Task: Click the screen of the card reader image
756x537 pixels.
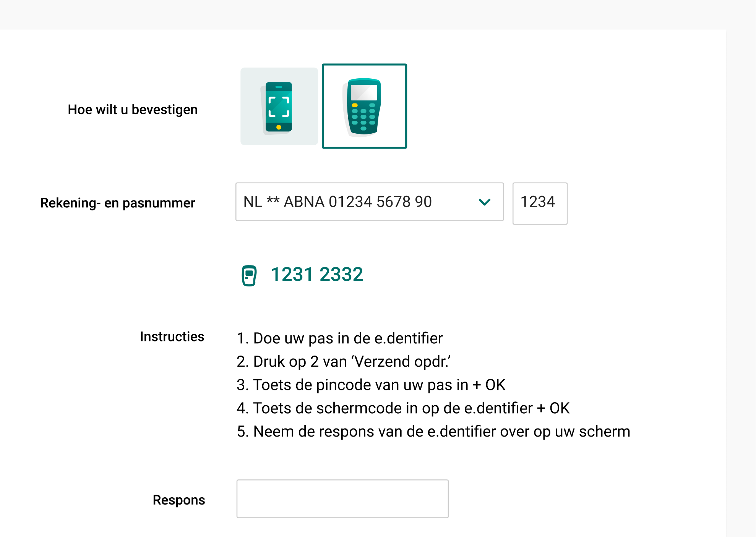Action: 364,92
